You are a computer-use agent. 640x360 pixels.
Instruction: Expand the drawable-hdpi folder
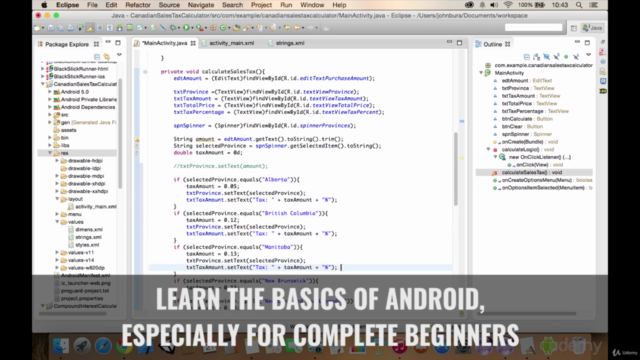(57, 160)
